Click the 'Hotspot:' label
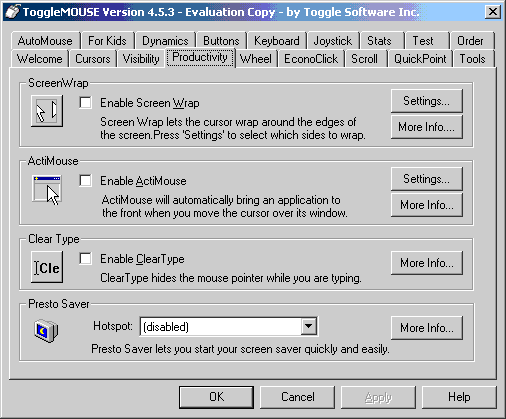The image size is (506, 419). click(x=113, y=326)
